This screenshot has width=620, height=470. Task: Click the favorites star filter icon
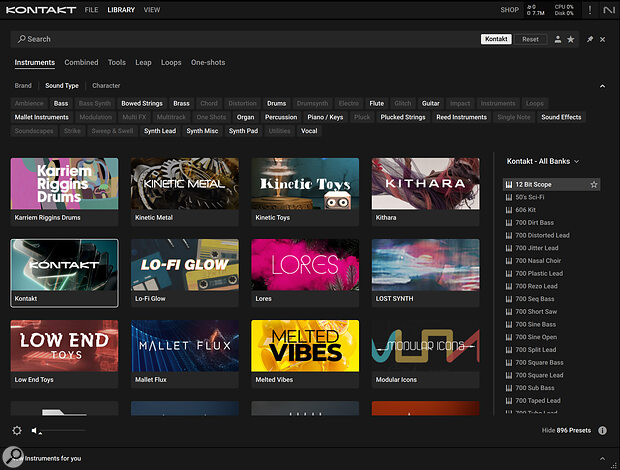[x=570, y=39]
